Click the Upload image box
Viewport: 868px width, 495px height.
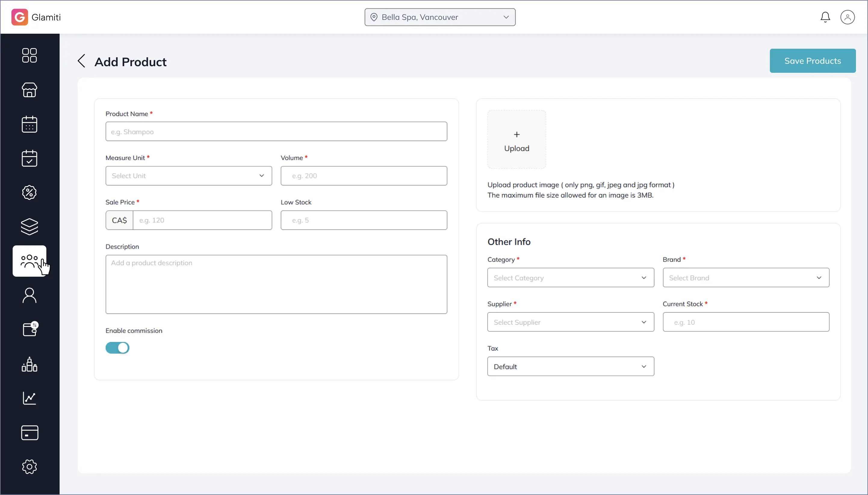pos(516,140)
